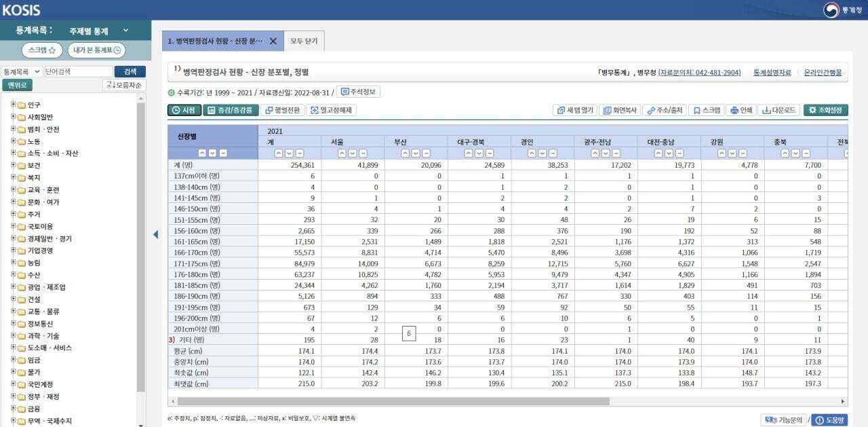
Task: Select the 무역 · 국제수지 tree item
Action: click(50, 421)
